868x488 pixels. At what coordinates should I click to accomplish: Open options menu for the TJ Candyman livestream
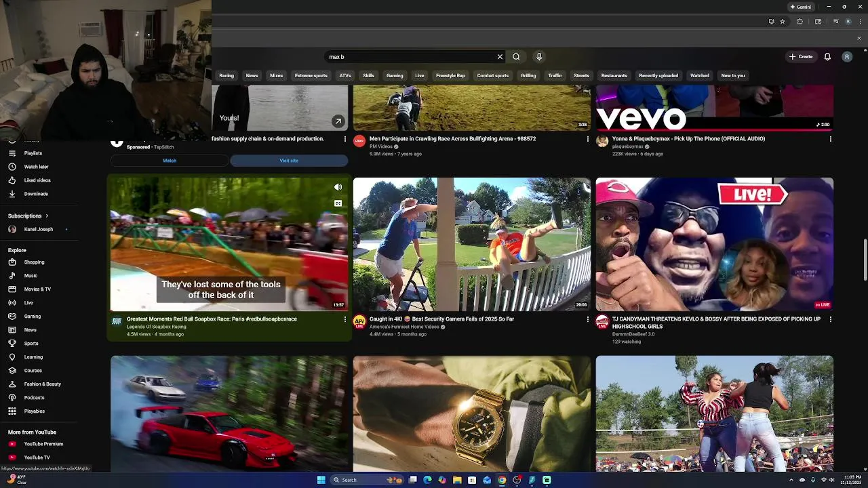831,319
